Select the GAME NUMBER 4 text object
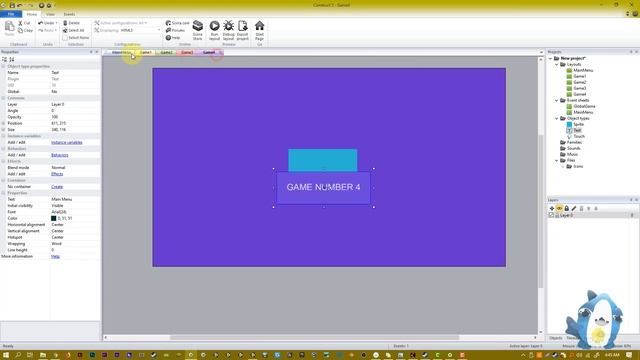The width and height of the screenshot is (640, 360). click(x=323, y=188)
